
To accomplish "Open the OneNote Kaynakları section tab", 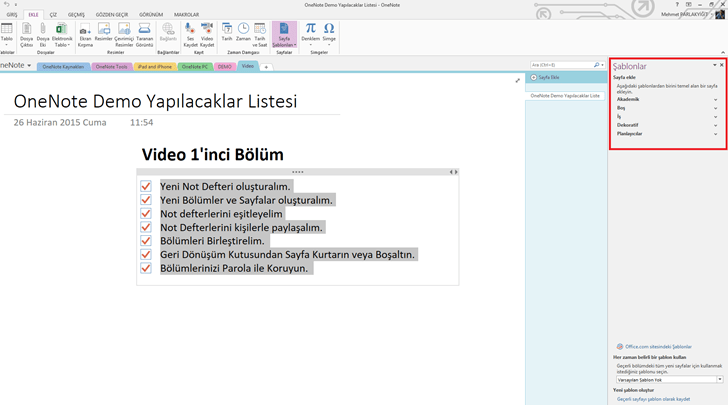I will [63, 67].
